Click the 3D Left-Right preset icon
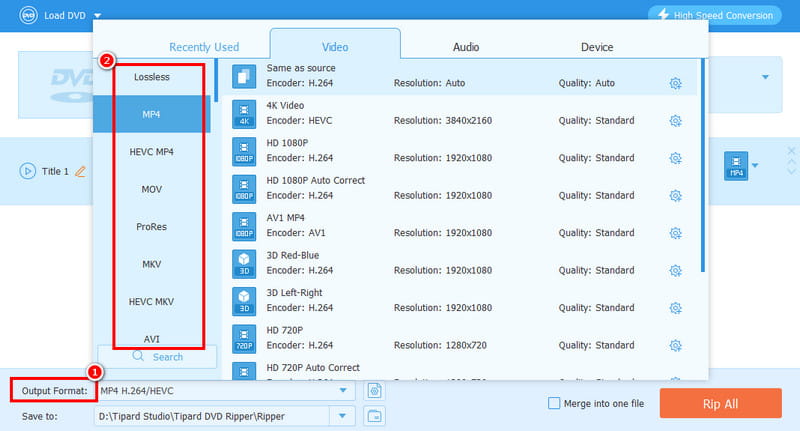The width and height of the screenshot is (800, 431). click(x=244, y=301)
